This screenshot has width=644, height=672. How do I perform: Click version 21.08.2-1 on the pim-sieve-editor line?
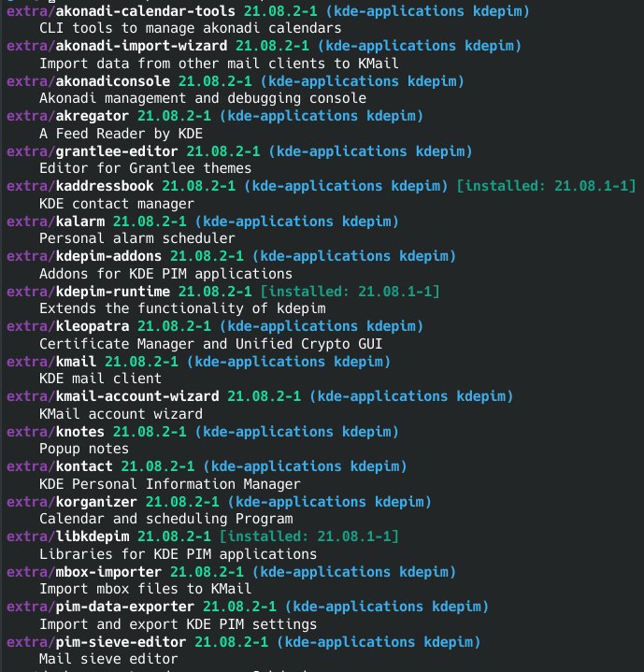tap(232, 641)
